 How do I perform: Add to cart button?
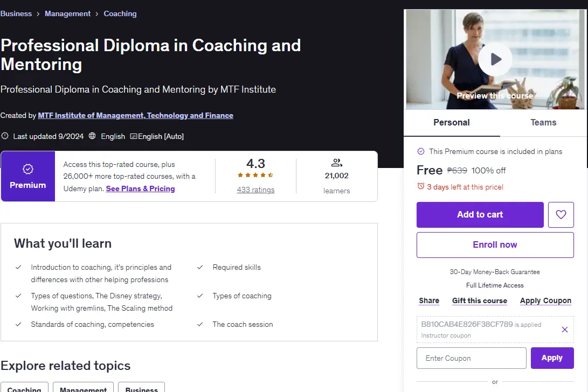click(480, 215)
